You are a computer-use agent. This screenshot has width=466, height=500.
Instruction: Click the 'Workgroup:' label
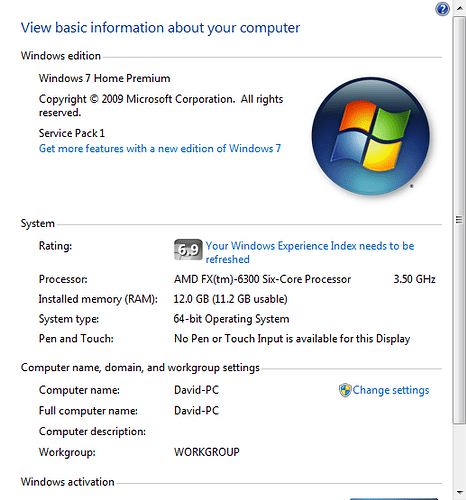click(x=67, y=452)
